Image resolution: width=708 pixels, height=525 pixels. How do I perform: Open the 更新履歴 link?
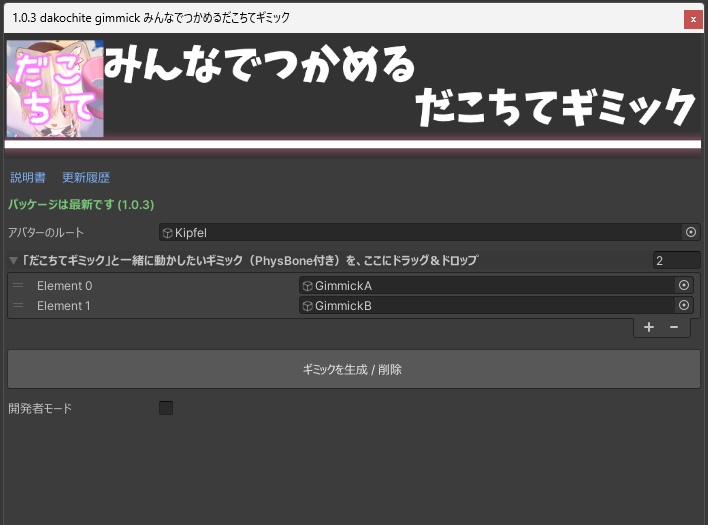(x=86, y=177)
